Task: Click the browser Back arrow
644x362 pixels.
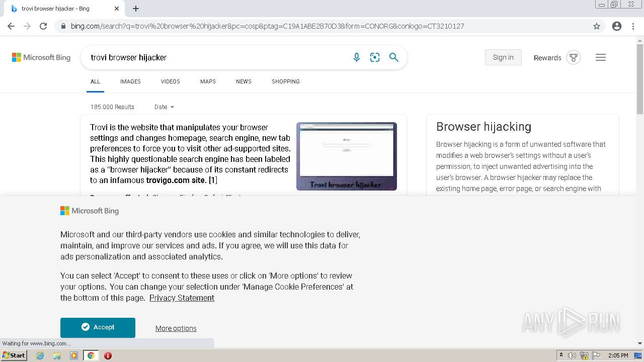Action: click(11, 26)
